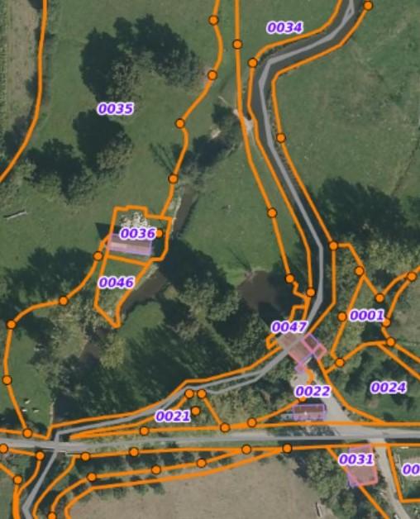
Task: Pick parcel label 0022
Action: click(x=313, y=391)
